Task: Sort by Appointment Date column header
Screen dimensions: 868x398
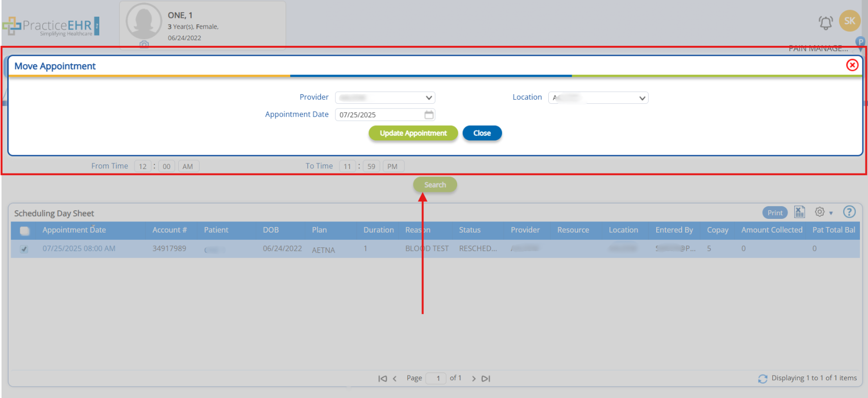Action: (x=74, y=230)
